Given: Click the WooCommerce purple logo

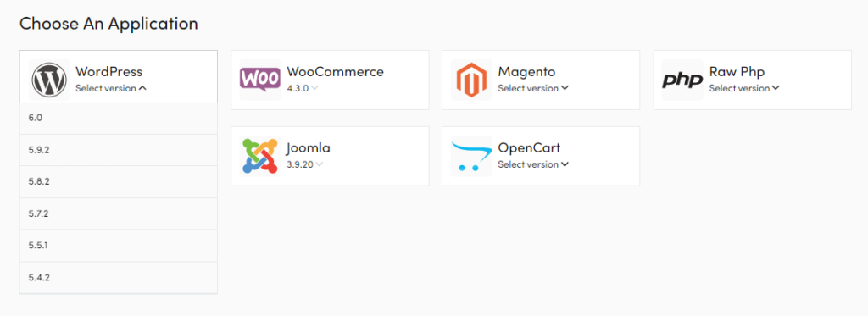Looking at the screenshot, I should pos(259,80).
